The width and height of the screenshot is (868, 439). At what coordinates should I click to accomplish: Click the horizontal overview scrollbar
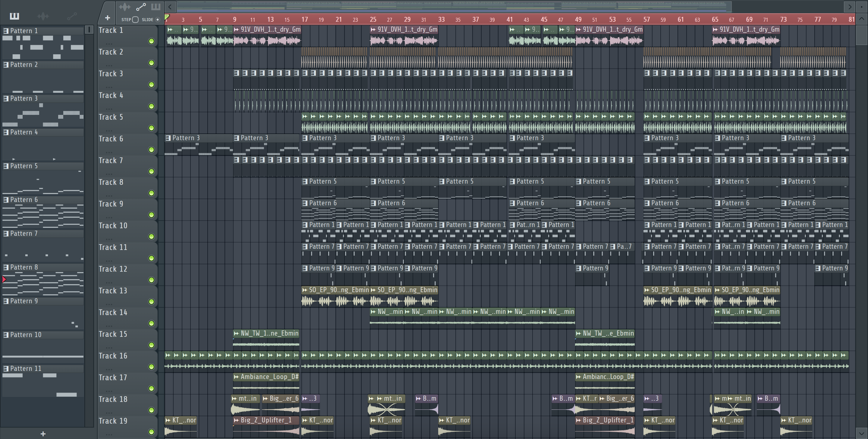pos(454,6)
